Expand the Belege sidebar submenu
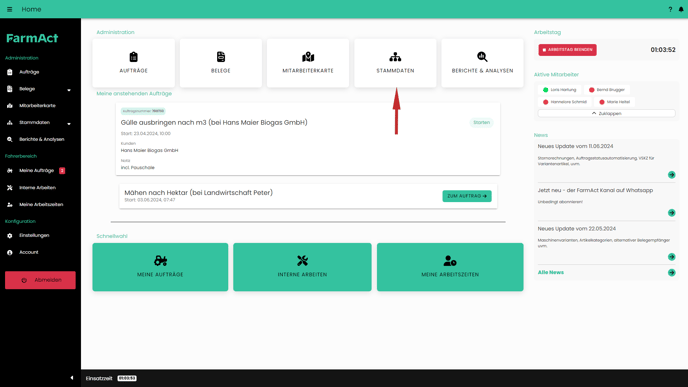The height and width of the screenshot is (387, 688). [69, 90]
